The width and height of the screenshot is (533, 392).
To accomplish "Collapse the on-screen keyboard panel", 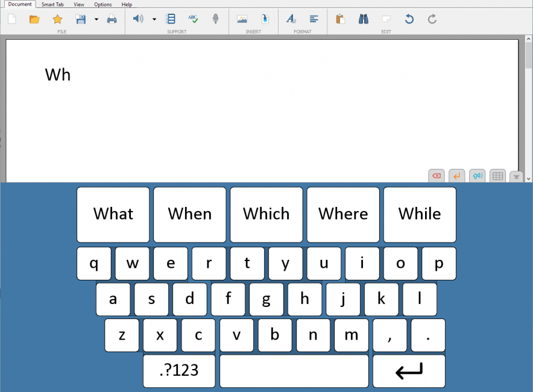I will point(516,177).
